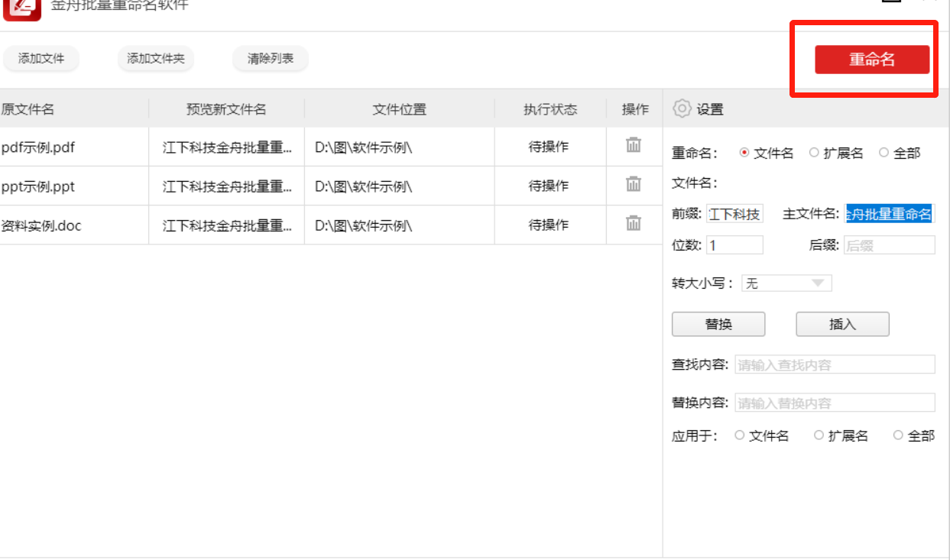Open the 转大小写 dropdown
This screenshot has width=950, height=560.
click(x=786, y=283)
